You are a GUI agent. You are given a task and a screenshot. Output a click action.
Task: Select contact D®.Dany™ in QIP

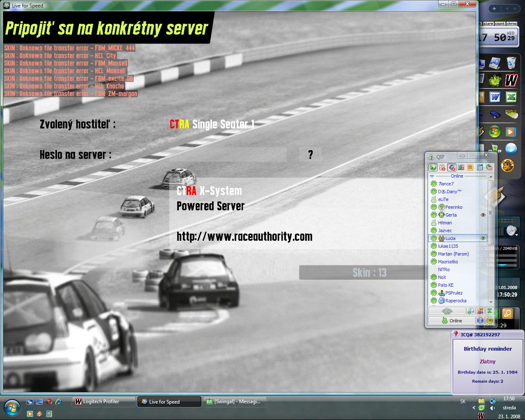click(x=458, y=192)
